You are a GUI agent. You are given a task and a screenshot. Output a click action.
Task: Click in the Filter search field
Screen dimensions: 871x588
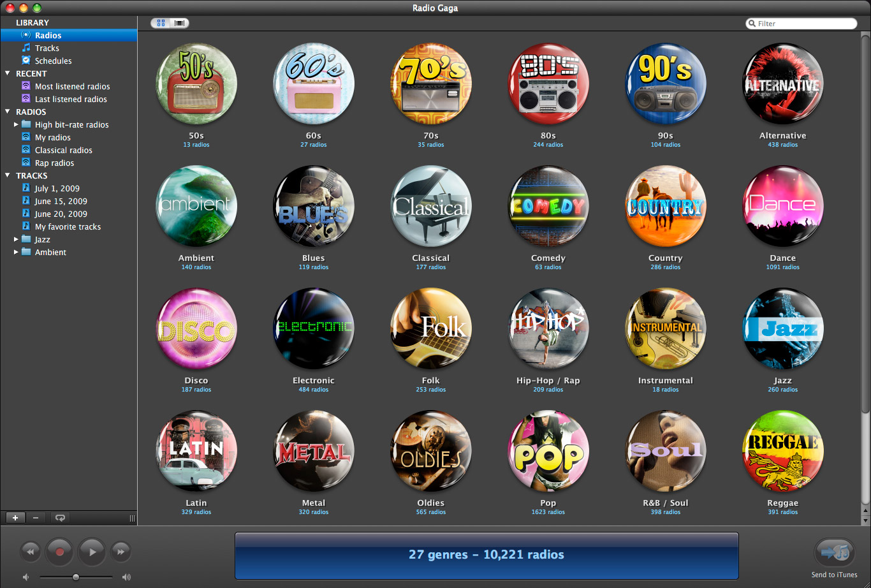[805, 24]
